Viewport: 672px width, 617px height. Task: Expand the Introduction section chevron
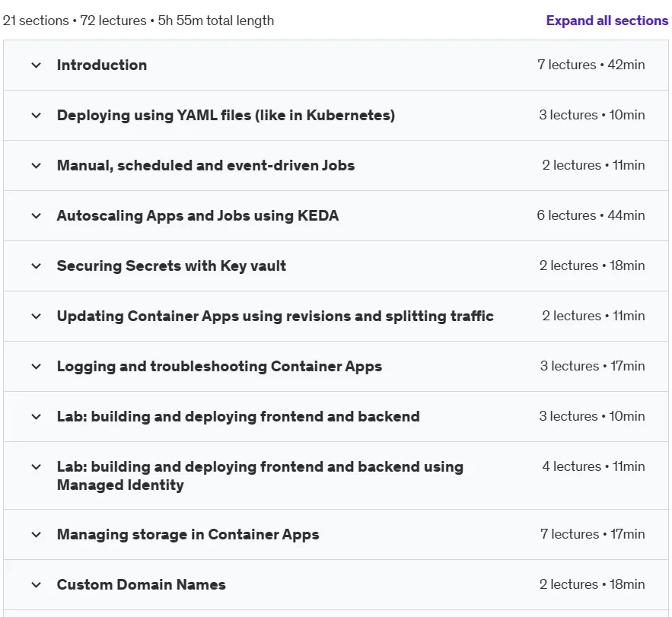37,65
